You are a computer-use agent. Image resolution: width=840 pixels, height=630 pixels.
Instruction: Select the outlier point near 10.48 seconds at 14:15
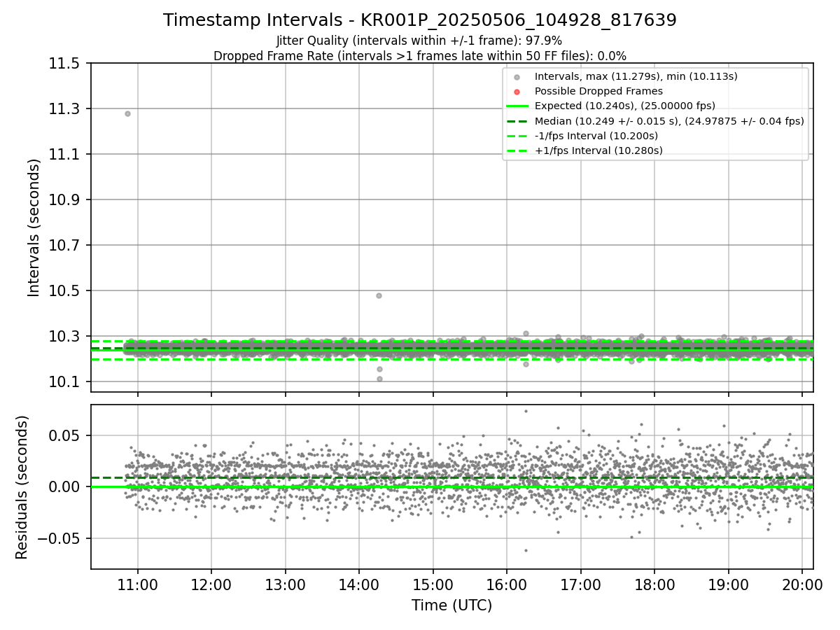pos(379,295)
